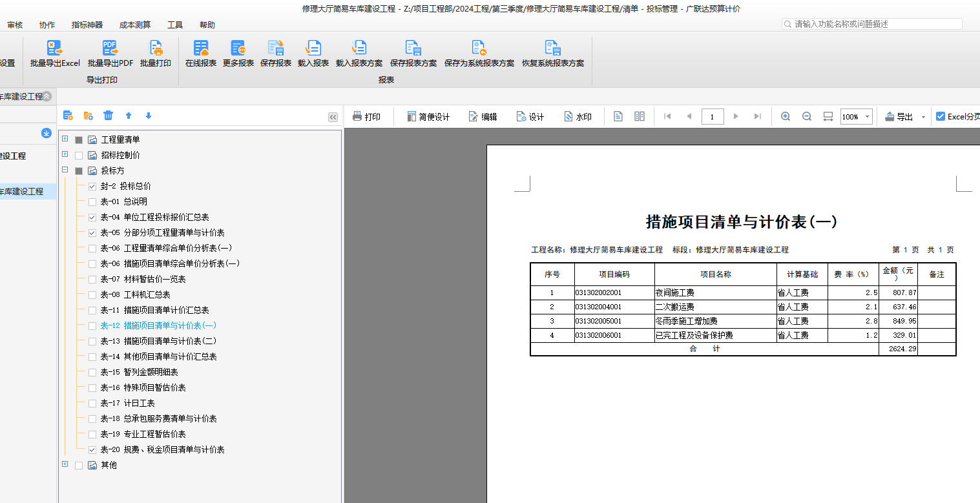Expand the 工程量清单 tree node
980x503 pixels.
tap(65, 139)
